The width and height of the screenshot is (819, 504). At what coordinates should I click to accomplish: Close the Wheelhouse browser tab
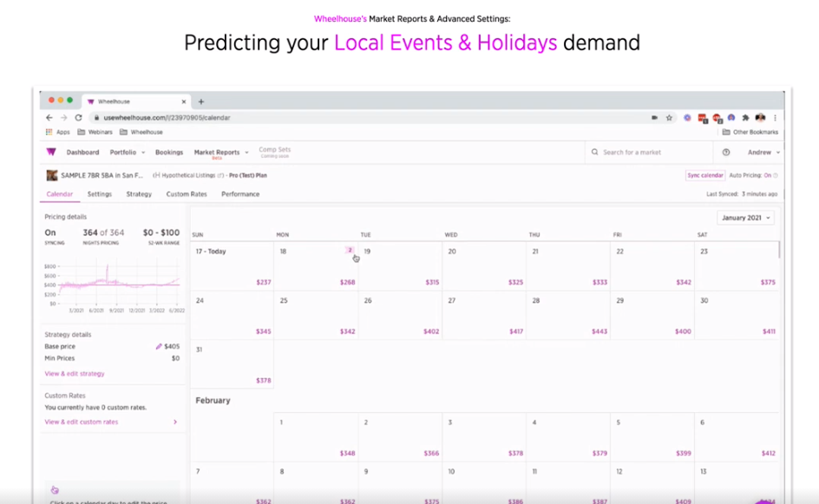coord(183,101)
